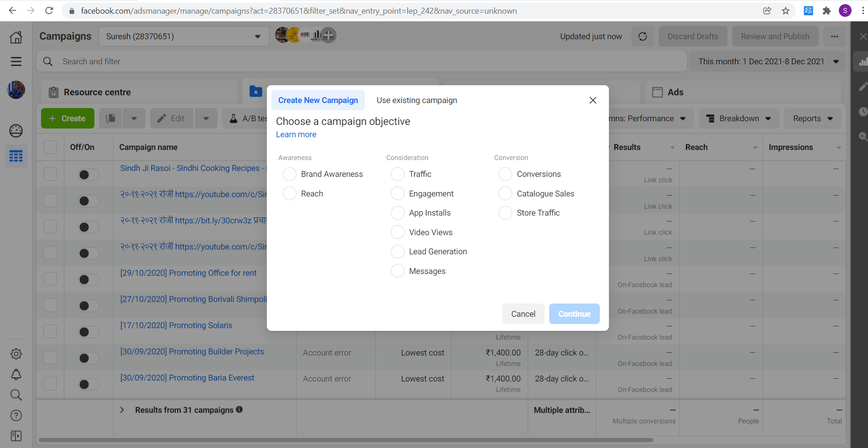Select the Reach objective

290,194
